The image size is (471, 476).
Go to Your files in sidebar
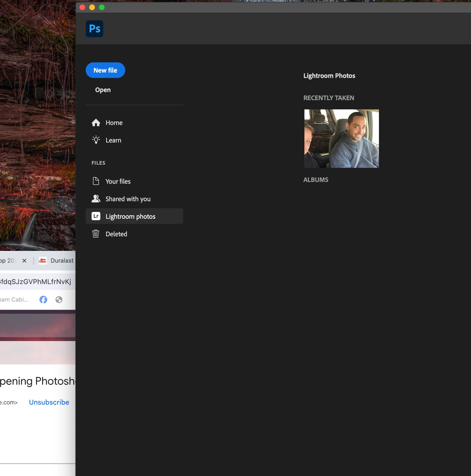pyautogui.click(x=118, y=181)
